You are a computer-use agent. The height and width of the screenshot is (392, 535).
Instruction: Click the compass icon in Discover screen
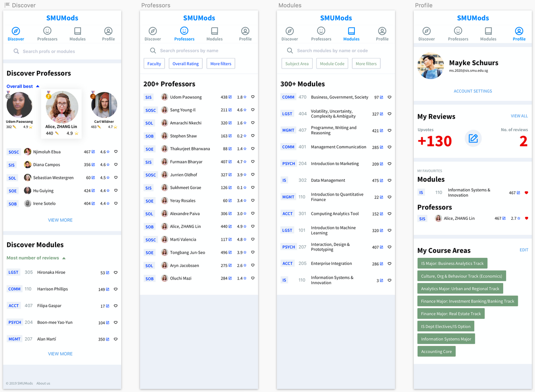click(16, 31)
